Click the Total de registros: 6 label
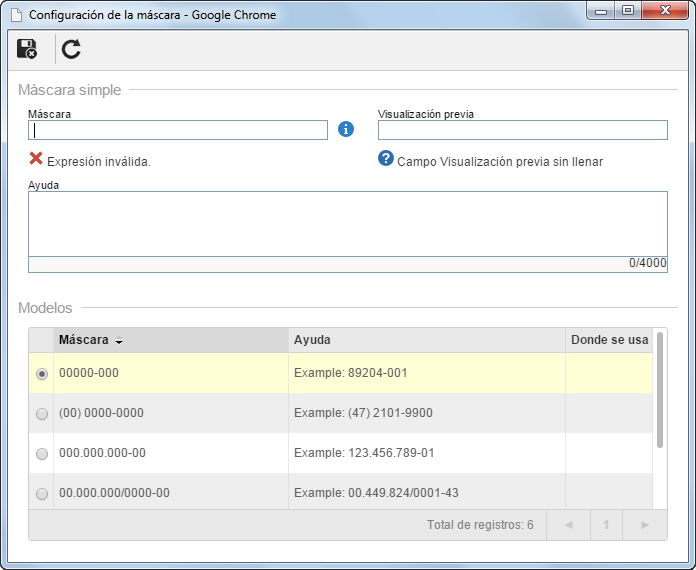Image resolution: width=696 pixels, height=570 pixels. click(x=480, y=525)
